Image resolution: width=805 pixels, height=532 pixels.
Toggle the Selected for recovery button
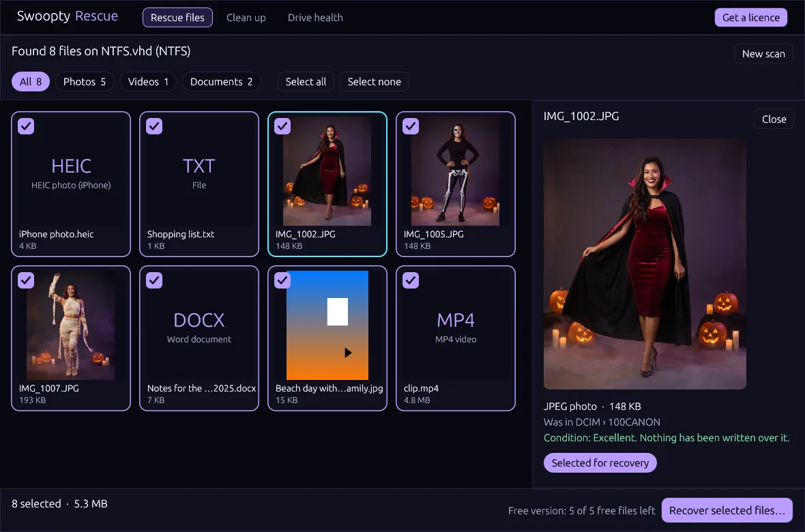pyautogui.click(x=600, y=462)
